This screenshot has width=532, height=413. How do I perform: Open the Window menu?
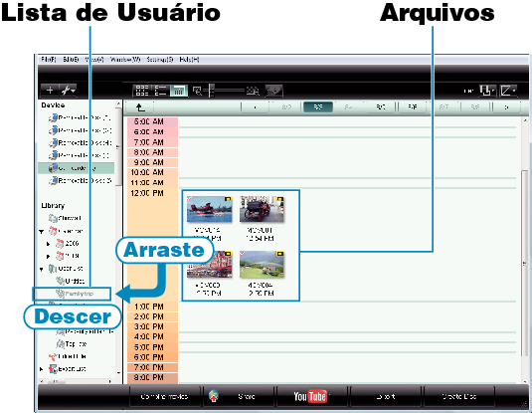point(125,60)
